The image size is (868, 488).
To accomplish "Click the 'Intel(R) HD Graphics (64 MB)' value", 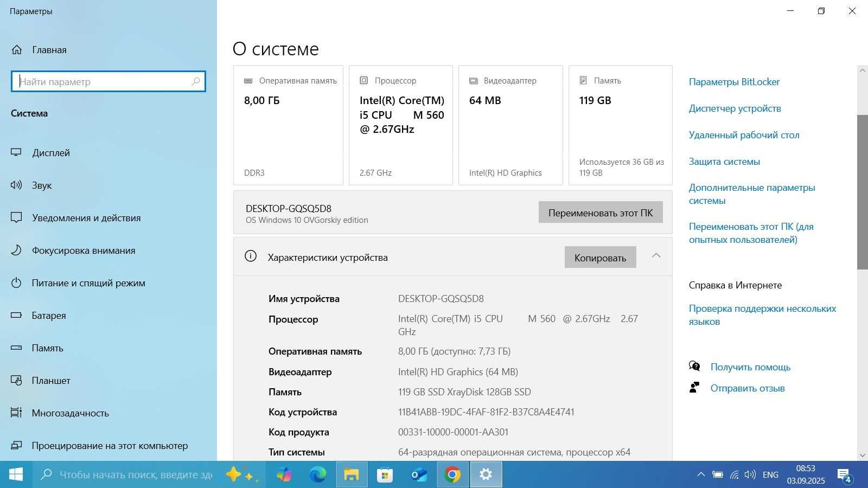I will point(458,372).
